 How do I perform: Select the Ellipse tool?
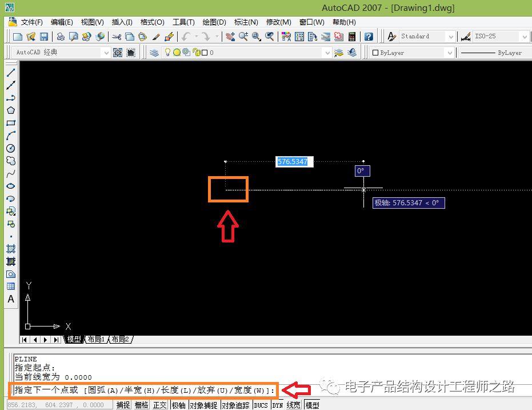(11, 186)
